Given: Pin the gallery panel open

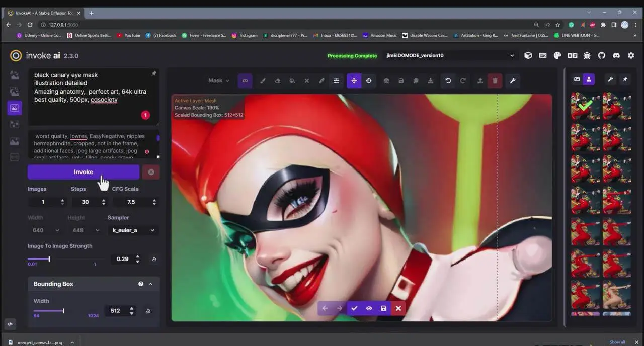Looking at the screenshot, I should [x=625, y=79].
